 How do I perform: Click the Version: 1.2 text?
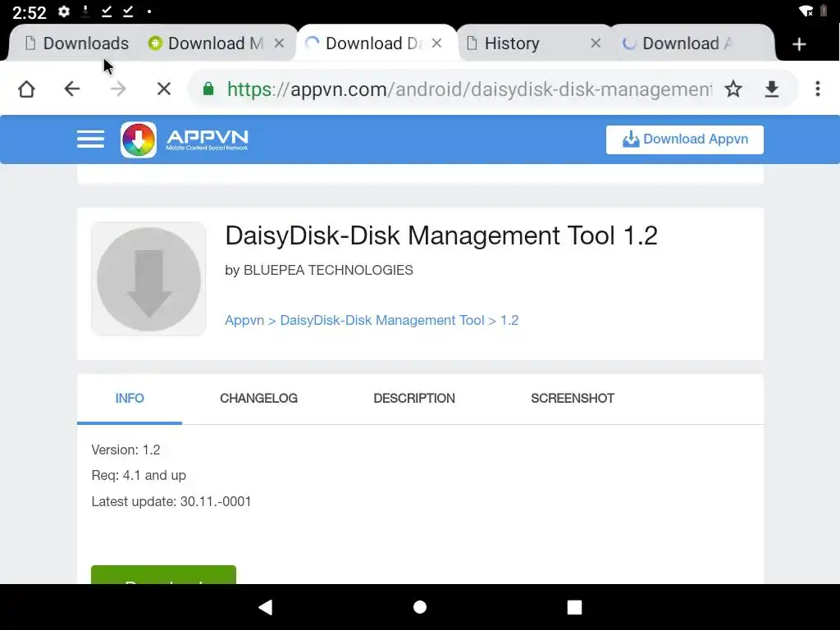[126, 450]
